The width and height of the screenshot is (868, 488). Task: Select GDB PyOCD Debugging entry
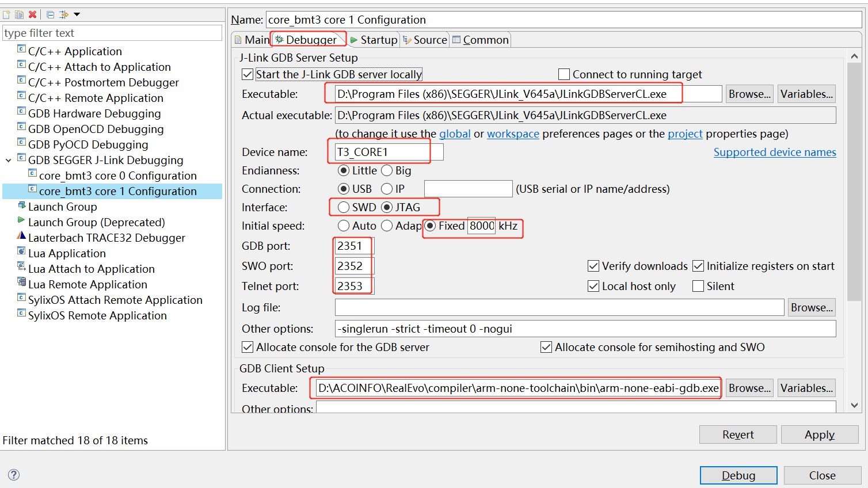(88, 144)
